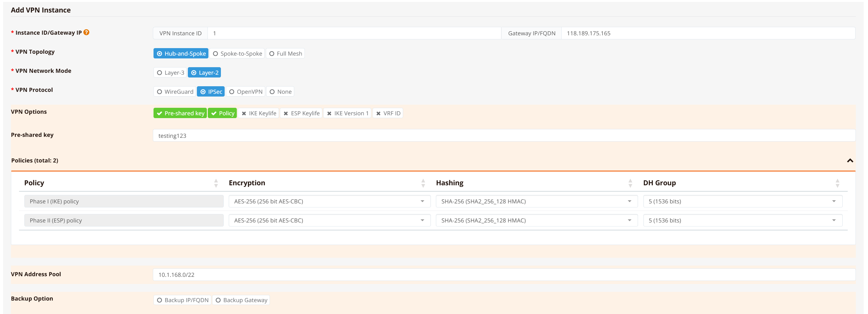Sort by the DH Group column arrows
The image size is (868, 314).
pyautogui.click(x=837, y=183)
